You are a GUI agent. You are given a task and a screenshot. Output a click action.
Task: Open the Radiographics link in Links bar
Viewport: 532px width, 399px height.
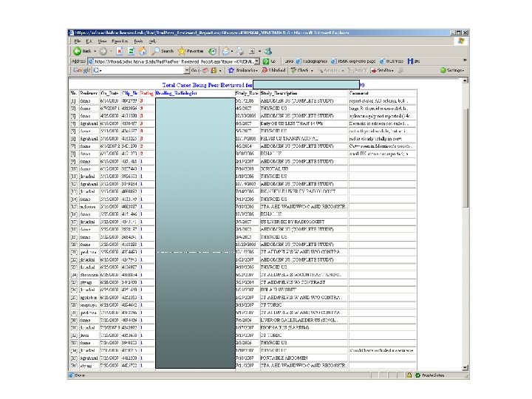coord(312,61)
